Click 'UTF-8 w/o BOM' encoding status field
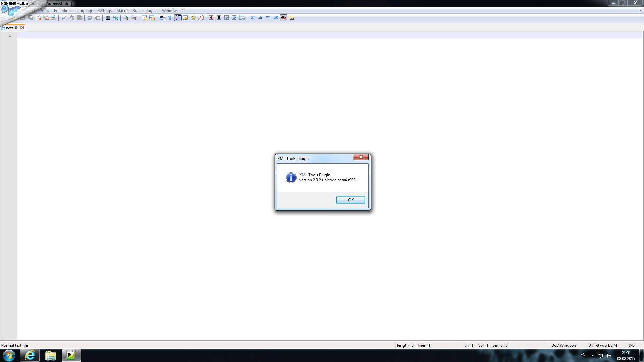Image resolution: width=644 pixels, height=362 pixels. [x=602, y=345]
